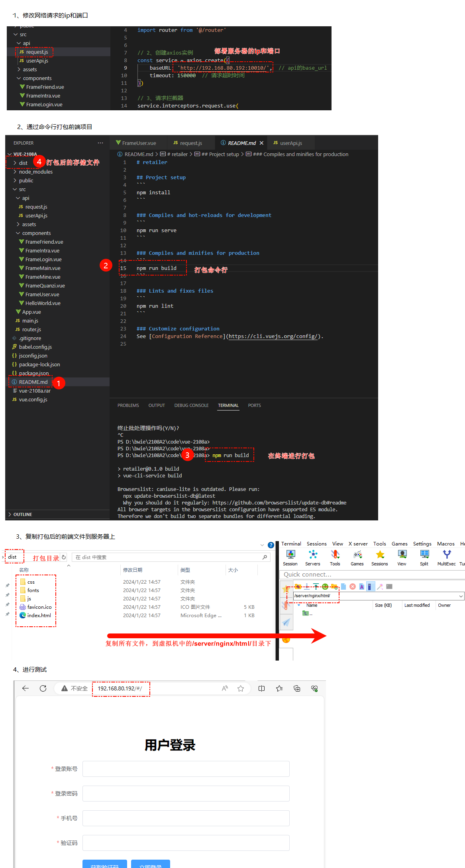Click the 修改日期 column header
Image resolution: width=465 pixels, height=868 pixels.
133,570
